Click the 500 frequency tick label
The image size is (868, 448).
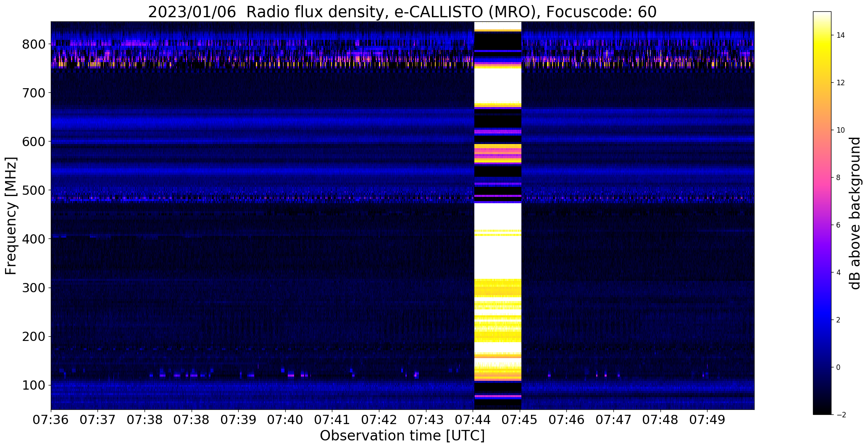[x=33, y=190]
